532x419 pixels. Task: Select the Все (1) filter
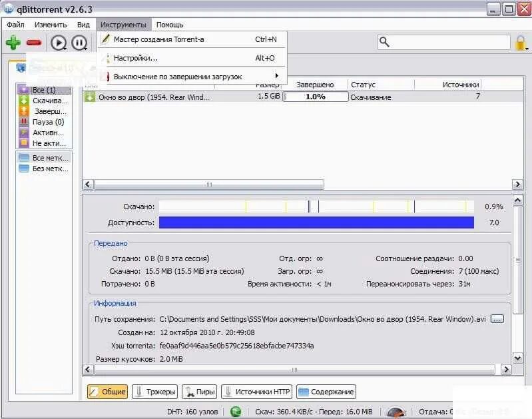pyautogui.click(x=45, y=90)
